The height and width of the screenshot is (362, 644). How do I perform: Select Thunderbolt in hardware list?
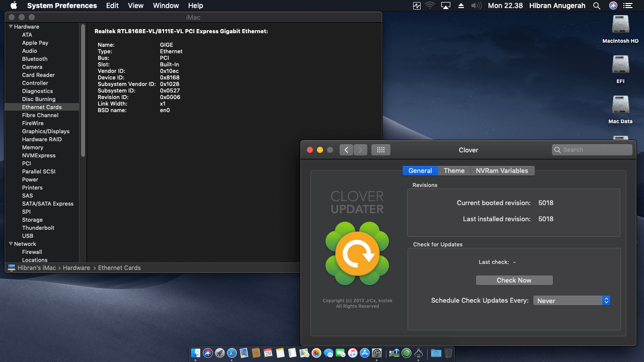[x=38, y=228]
